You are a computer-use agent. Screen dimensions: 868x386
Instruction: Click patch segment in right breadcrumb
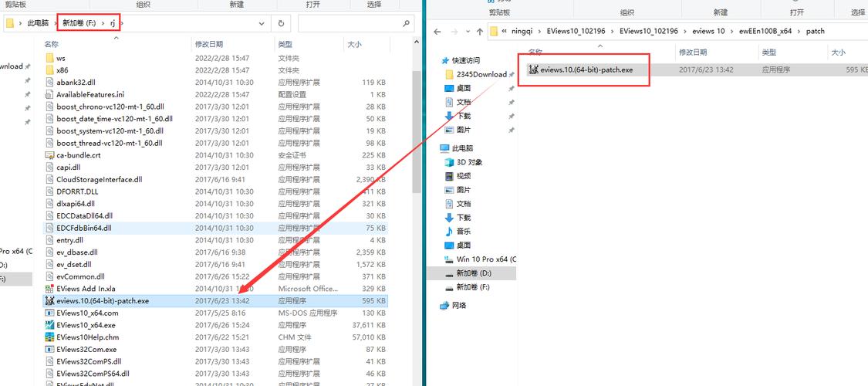(816, 31)
